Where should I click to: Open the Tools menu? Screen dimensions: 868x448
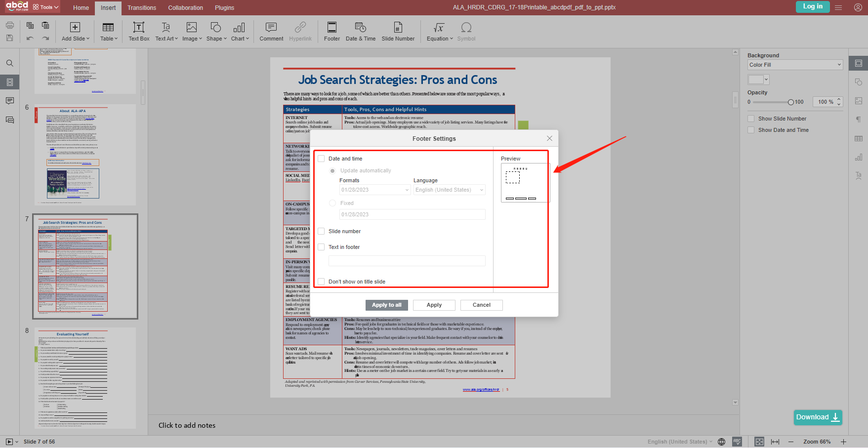[45, 7]
